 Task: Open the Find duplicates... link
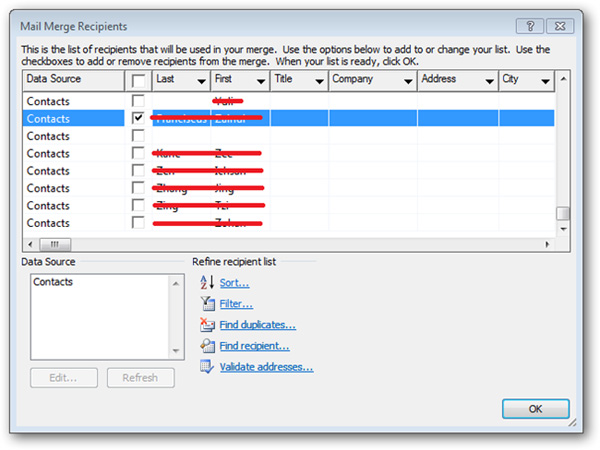[x=258, y=325]
